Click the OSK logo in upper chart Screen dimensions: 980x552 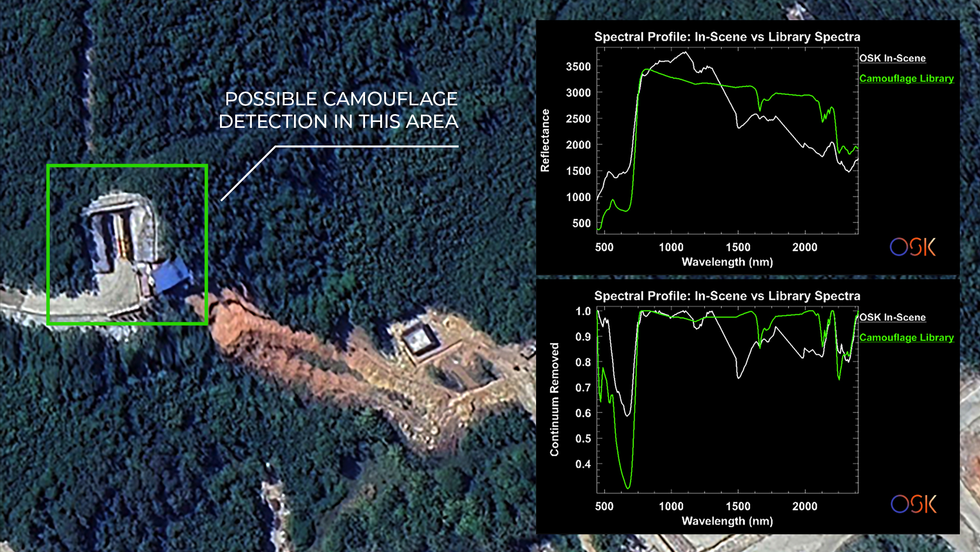click(912, 247)
